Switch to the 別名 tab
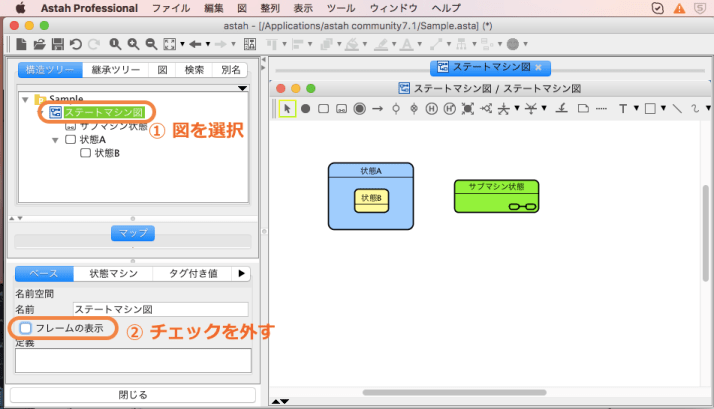 [x=230, y=70]
